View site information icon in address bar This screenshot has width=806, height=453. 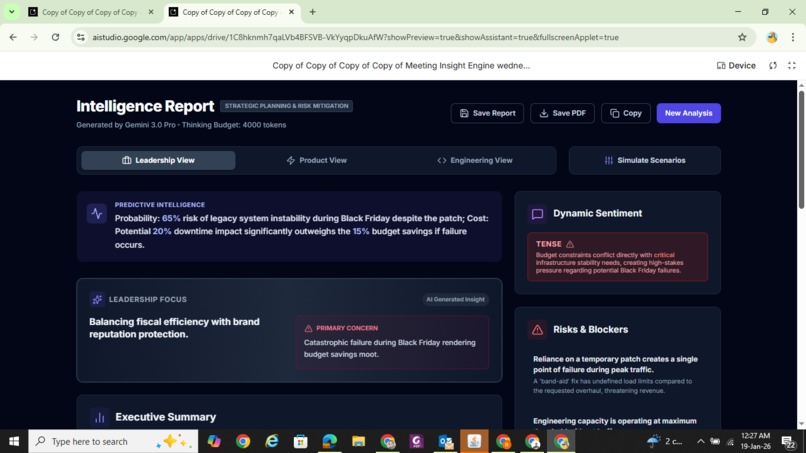pyautogui.click(x=81, y=37)
